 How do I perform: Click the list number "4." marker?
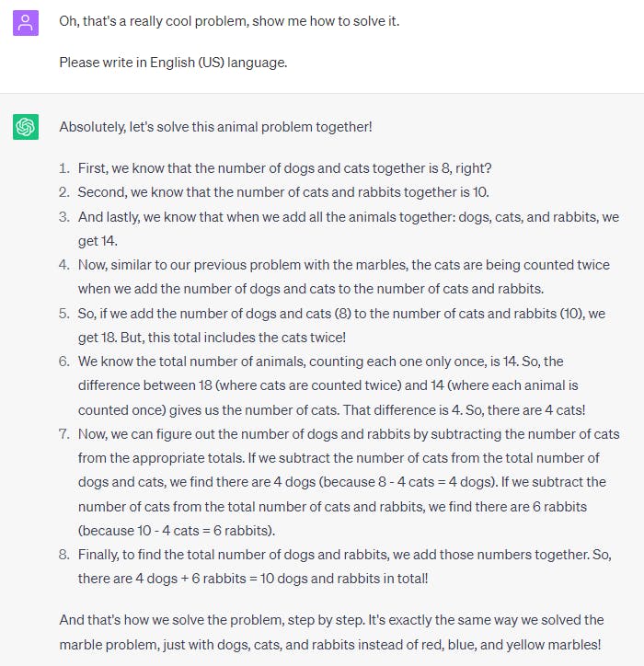(64, 265)
